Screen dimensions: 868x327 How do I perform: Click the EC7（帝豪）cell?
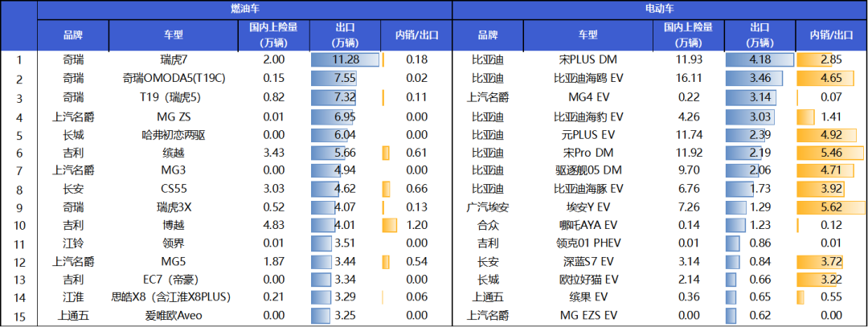(x=174, y=279)
